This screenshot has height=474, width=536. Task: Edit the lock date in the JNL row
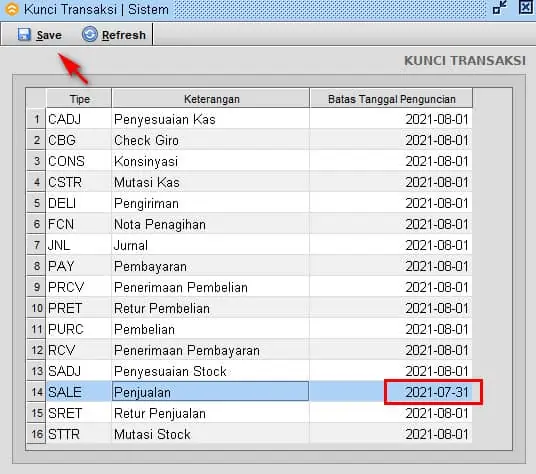click(391, 245)
